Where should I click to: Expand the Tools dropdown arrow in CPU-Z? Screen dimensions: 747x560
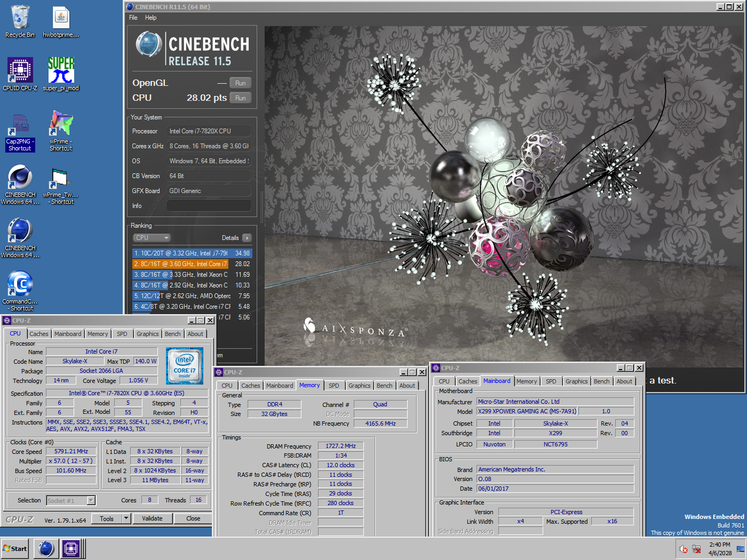coord(126,518)
